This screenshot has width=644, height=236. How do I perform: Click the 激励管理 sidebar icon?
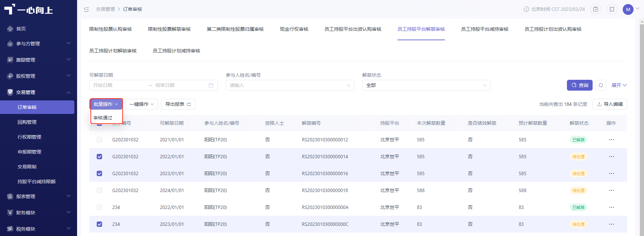click(x=10, y=60)
